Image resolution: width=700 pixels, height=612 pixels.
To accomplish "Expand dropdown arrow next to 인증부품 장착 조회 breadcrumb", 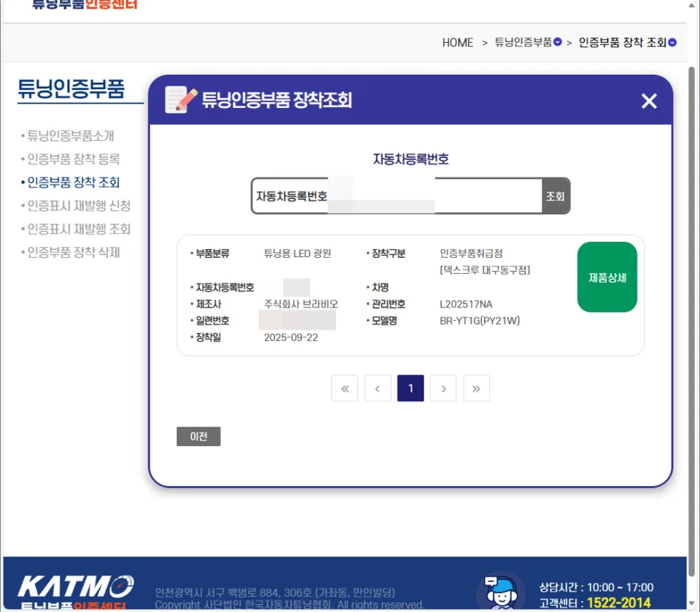I will pyautogui.click(x=672, y=42).
